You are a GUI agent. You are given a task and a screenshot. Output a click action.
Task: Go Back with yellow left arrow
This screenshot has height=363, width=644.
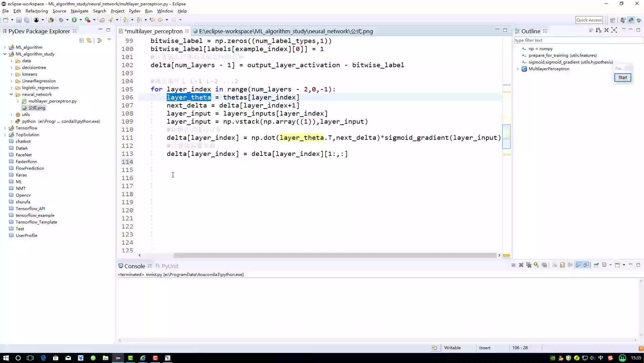[x=160, y=20]
